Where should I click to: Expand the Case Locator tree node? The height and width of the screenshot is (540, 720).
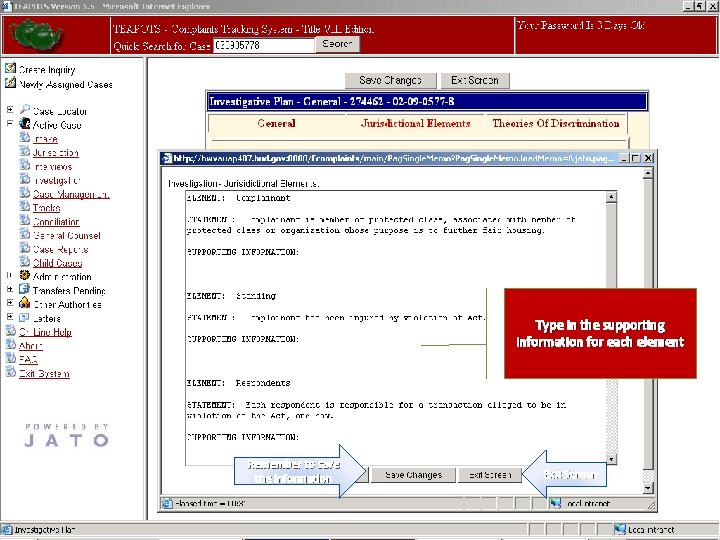click(10, 110)
